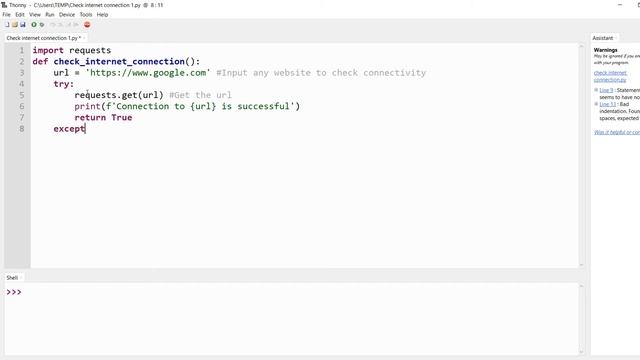This screenshot has width=640, height=360.
Task: Jump to Line 9 warning link
Action: click(606, 90)
